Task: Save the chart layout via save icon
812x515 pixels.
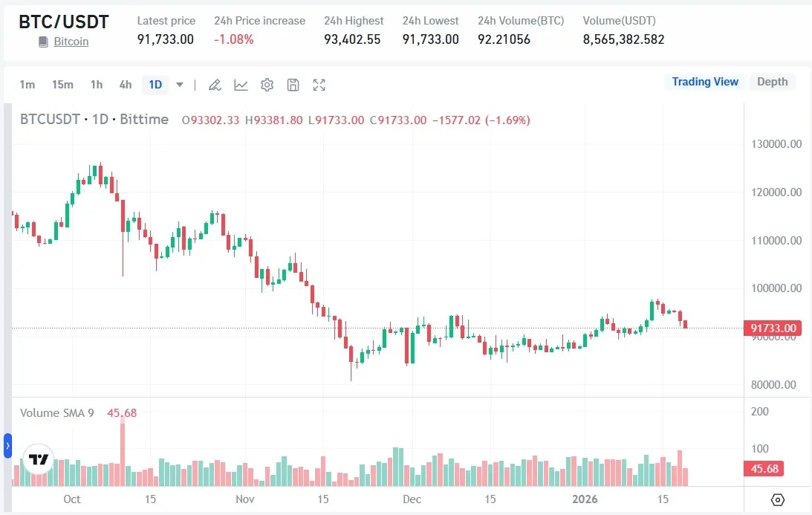Action: 293,85
